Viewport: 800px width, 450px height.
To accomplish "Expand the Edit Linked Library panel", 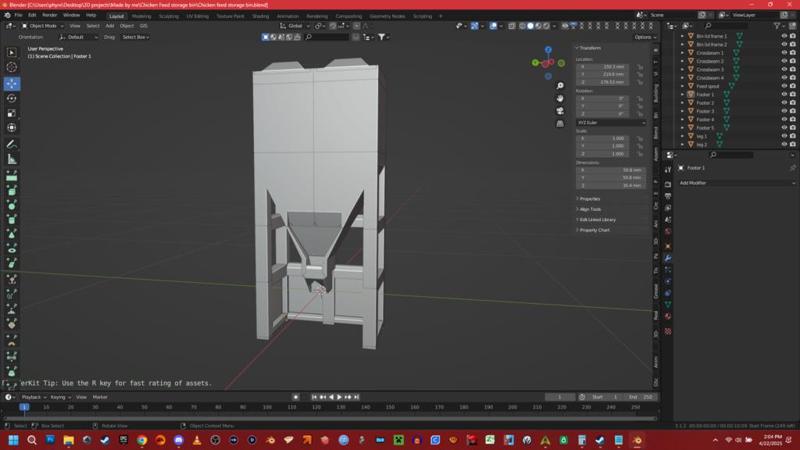I will (x=597, y=220).
